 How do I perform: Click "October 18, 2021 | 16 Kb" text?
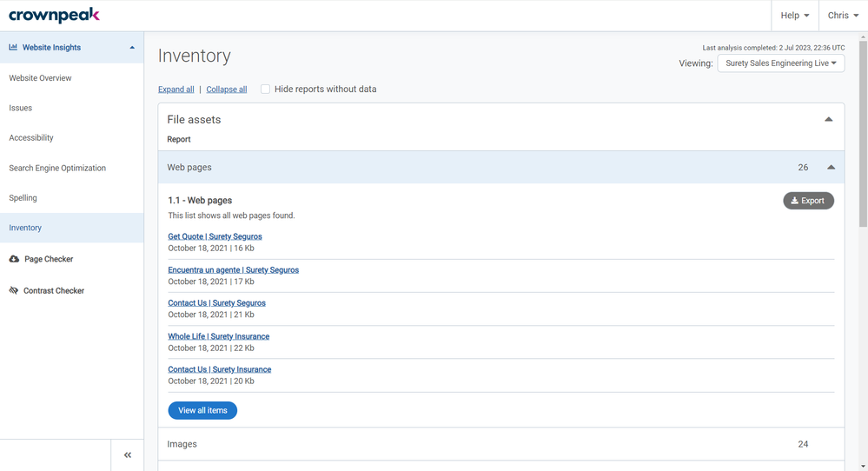(211, 248)
